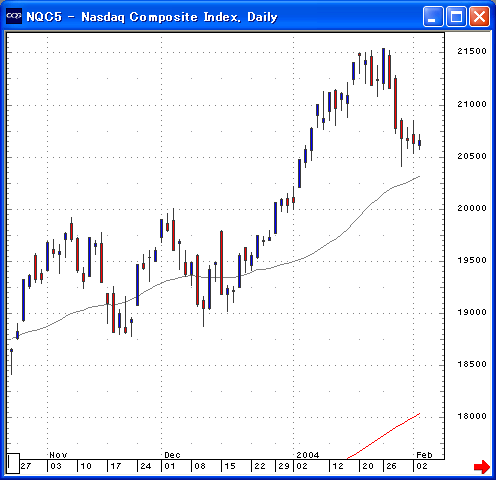This screenshot has width=496, height=480.
Task: Click the 2004 year label on time axis
Action: click(308, 455)
